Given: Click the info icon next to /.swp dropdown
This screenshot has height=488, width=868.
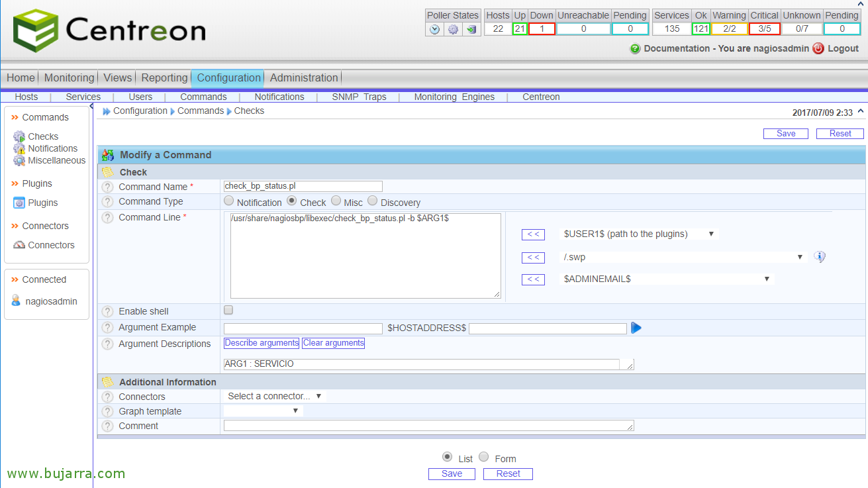Looking at the screenshot, I should [x=820, y=257].
